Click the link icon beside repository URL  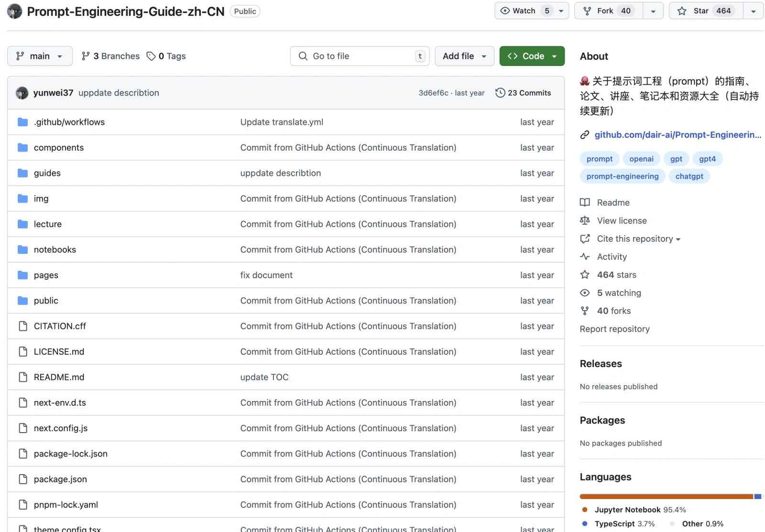[585, 135]
